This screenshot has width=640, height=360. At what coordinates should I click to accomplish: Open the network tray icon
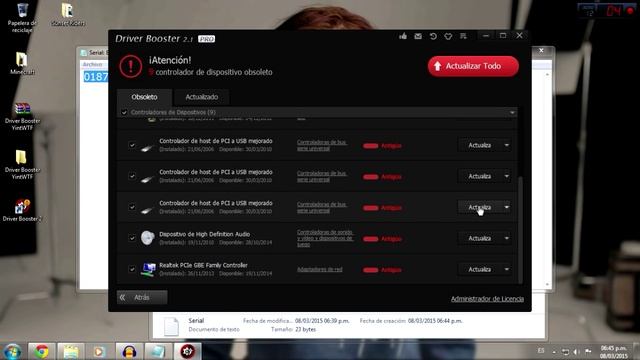(565, 351)
